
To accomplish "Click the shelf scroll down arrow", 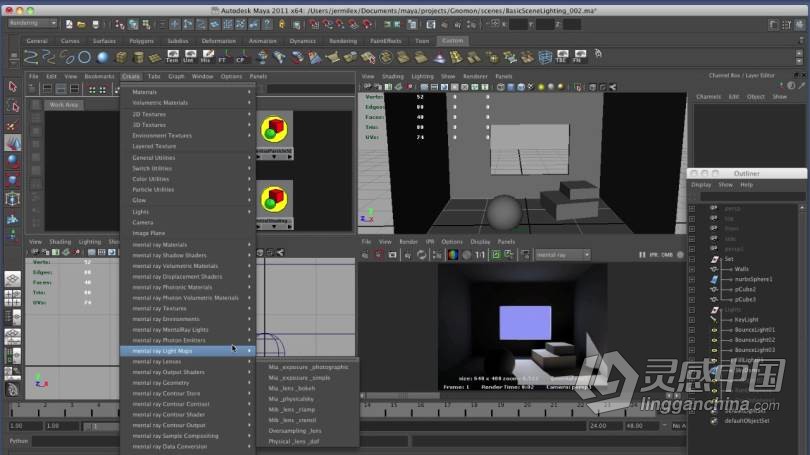I will point(799,61).
